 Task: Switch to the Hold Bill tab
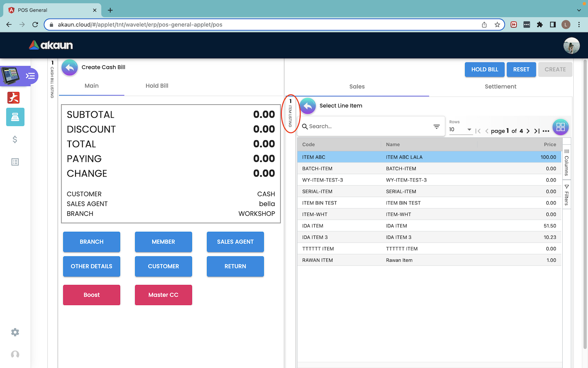click(157, 86)
